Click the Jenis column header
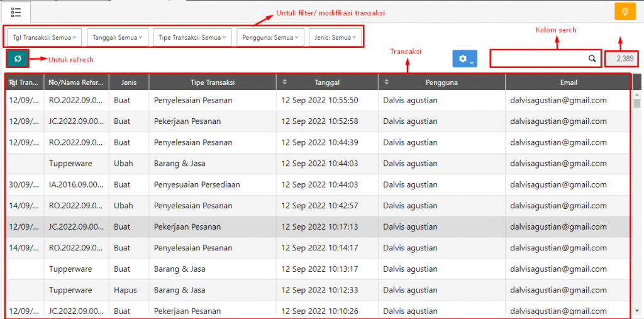The image size is (644, 319). click(x=129, y=82)
